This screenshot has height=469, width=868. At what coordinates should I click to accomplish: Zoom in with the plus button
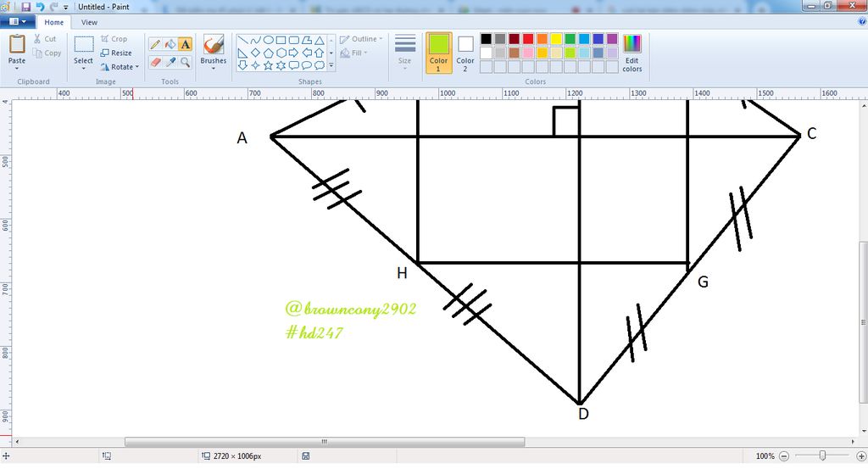pyautogui.click(x=861, y=456)
